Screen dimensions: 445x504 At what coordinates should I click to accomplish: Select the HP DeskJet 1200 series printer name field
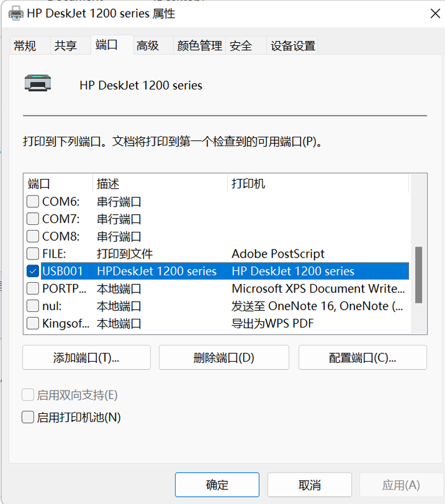point(141,86)
